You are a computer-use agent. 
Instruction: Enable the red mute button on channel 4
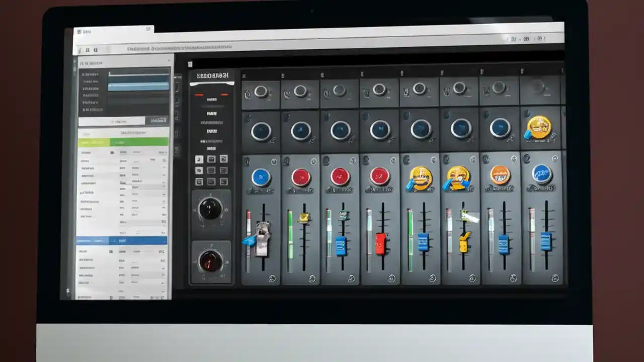(x=380, y=176)
